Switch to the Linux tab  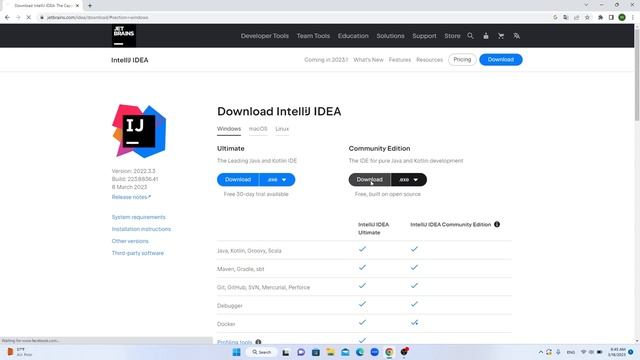[282, 129]
